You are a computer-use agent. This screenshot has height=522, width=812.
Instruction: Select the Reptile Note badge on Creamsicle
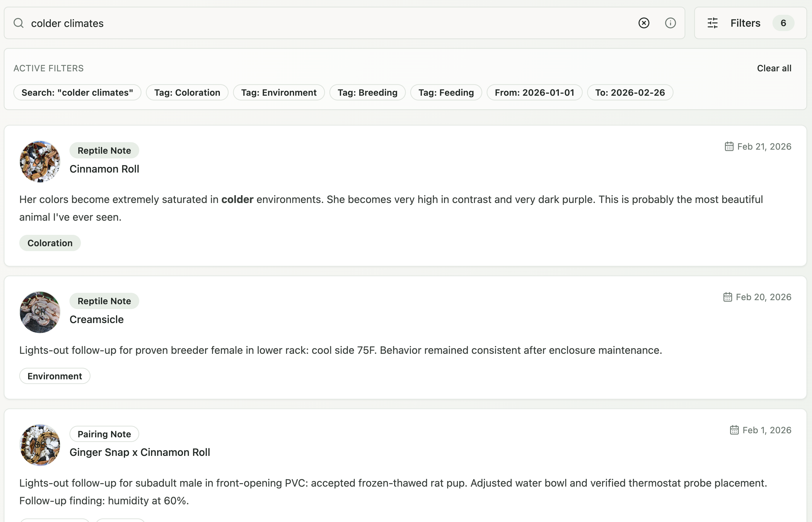[x=104, y=301]
